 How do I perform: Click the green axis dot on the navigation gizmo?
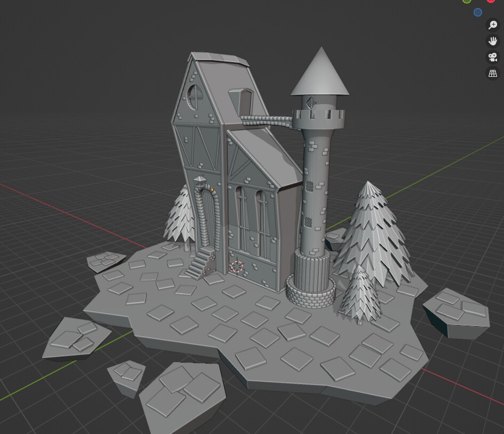pyautogui.click(x=467, y=2)
